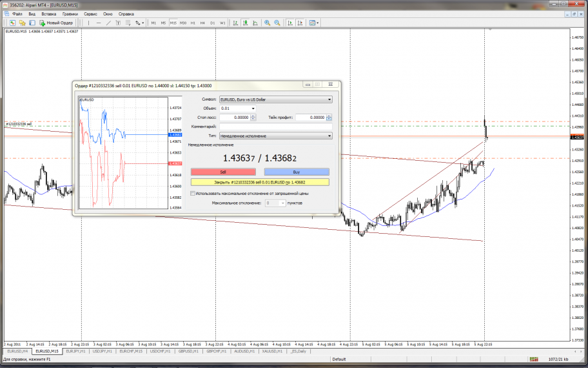Switch to GBPCHF,H1 chart tab

[217, 351]
